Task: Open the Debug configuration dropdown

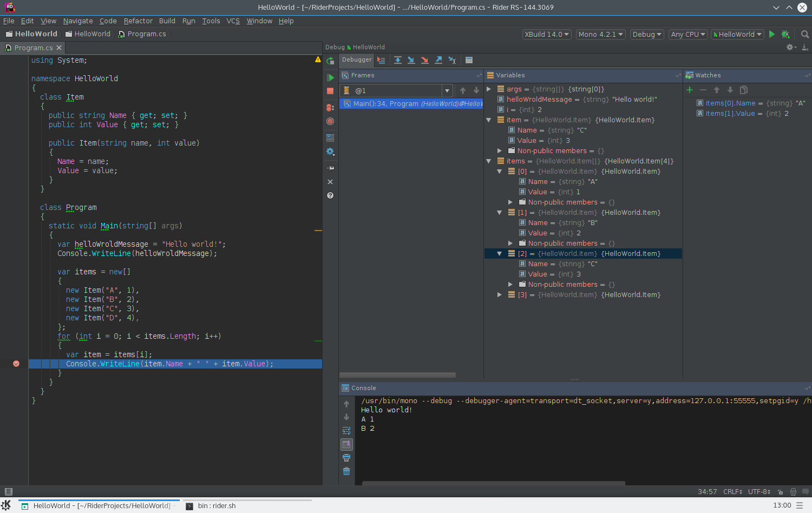Action: point(647,34)
